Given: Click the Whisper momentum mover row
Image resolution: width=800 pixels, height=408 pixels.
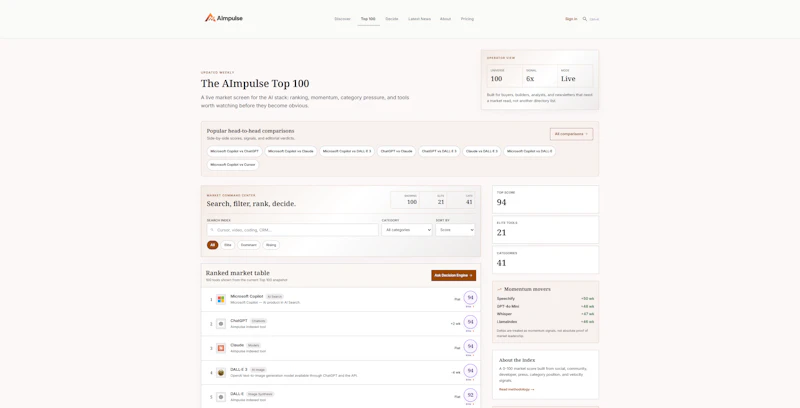Looking at the screenshot, I should point(545,314).
